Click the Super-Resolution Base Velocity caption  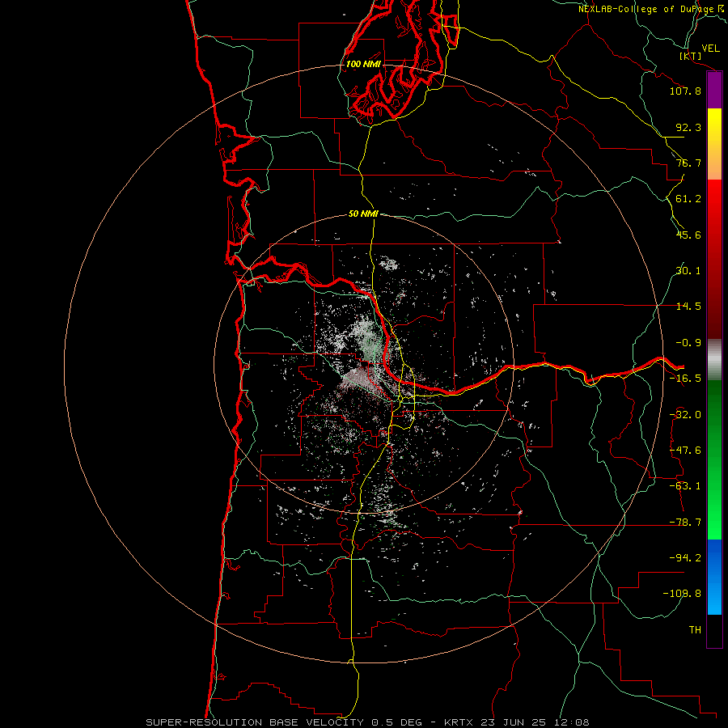point(368,722)
